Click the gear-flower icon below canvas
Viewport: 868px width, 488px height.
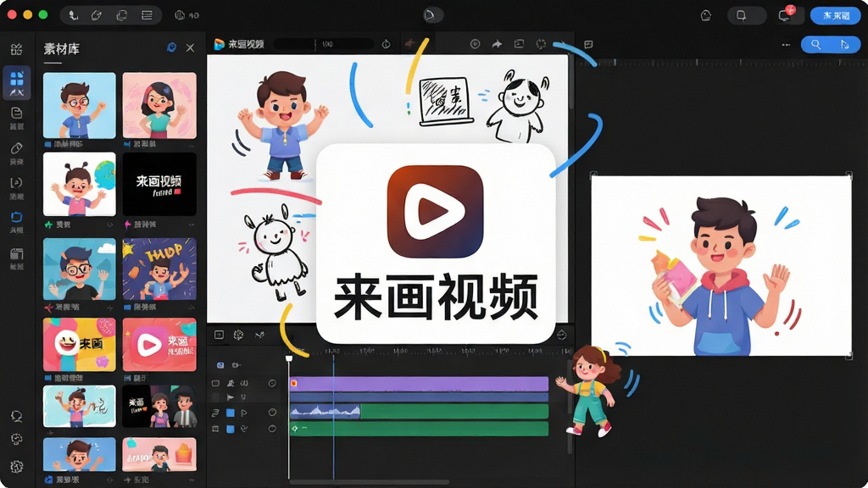coord(238,335)
